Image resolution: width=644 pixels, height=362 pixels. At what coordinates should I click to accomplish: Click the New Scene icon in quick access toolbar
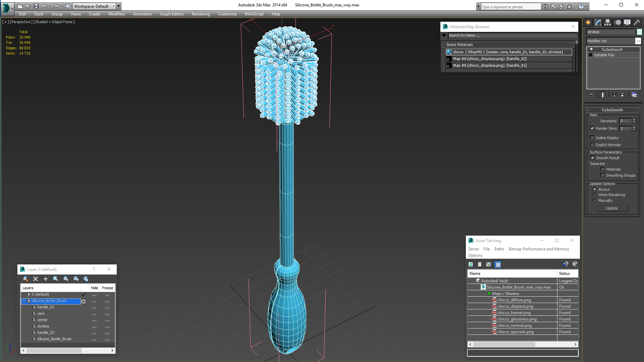[20, 6]
